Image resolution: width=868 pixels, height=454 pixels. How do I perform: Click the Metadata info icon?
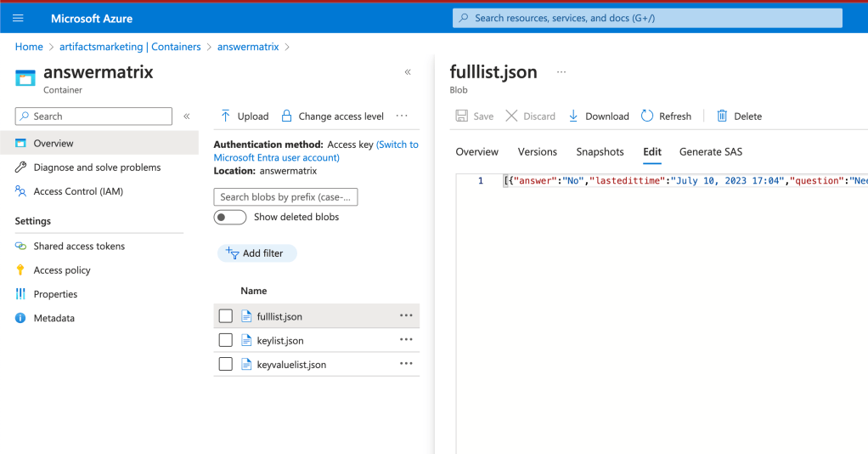click(20, 318)
